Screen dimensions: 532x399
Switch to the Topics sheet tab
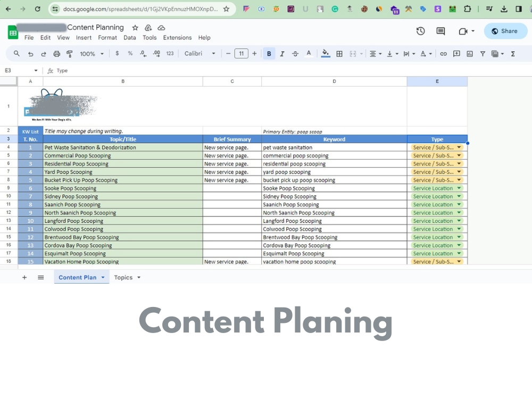pos(123,277)
